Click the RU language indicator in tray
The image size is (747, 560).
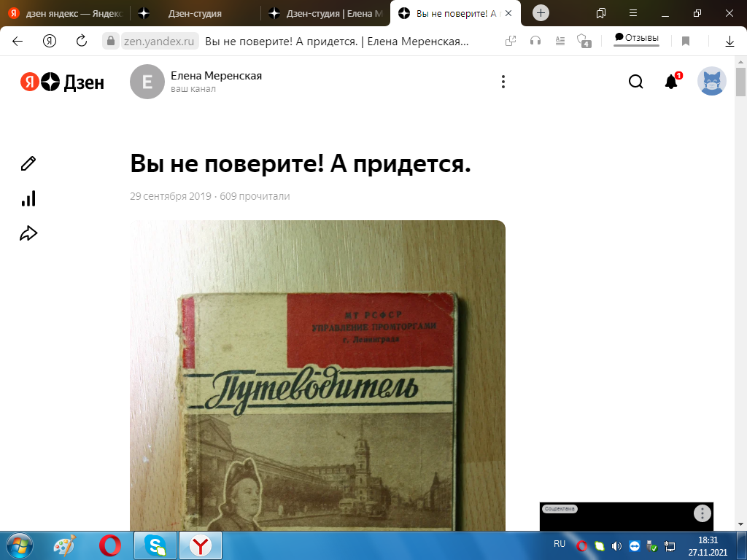pos(560,544)
